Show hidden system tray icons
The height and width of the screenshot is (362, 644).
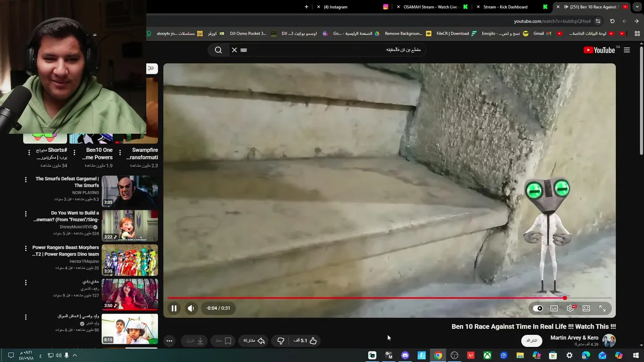(75, 355)
